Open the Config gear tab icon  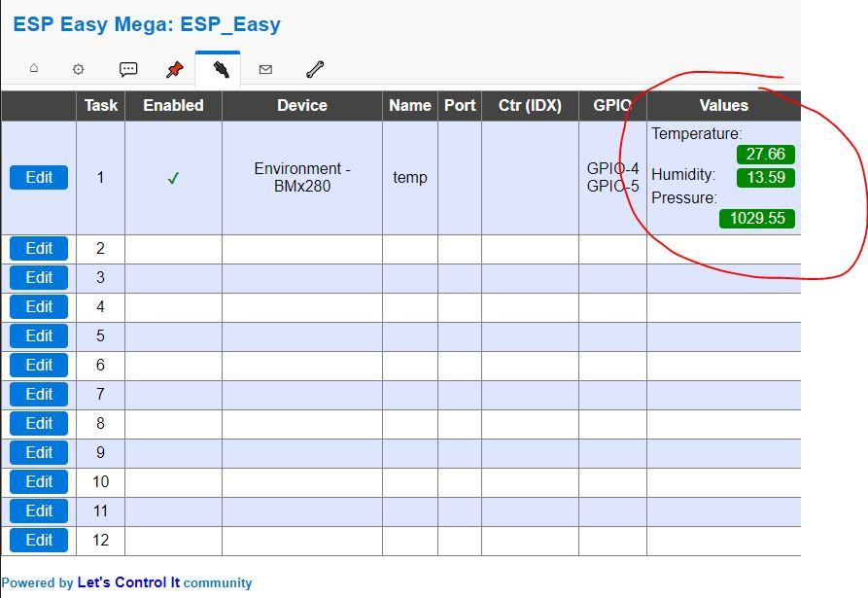tap(79, 69)
